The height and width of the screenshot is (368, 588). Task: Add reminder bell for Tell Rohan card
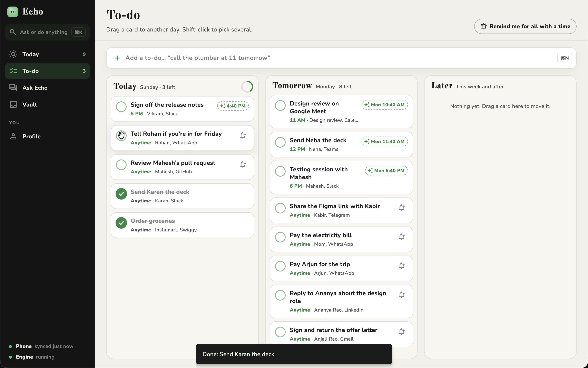click(243, 135)
